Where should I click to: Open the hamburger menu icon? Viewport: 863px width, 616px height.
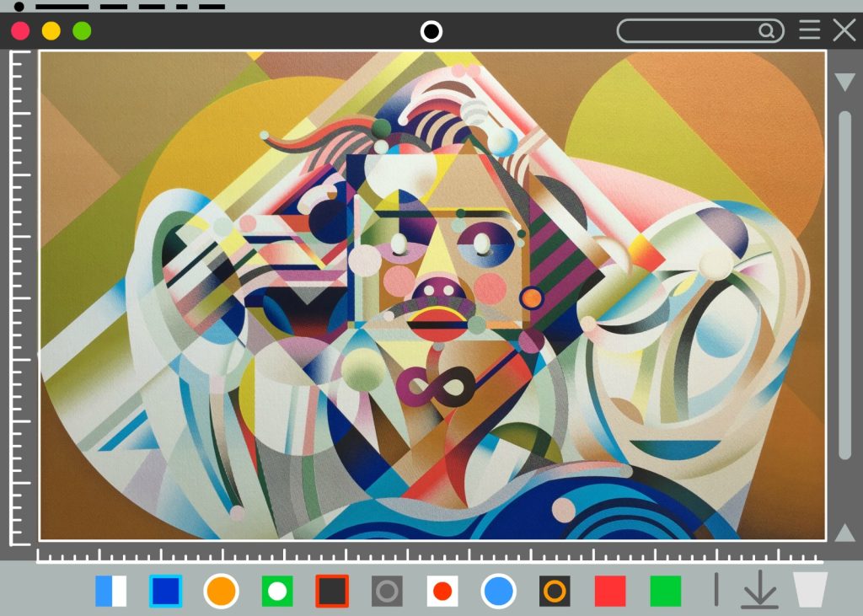[x=809, y=31]
